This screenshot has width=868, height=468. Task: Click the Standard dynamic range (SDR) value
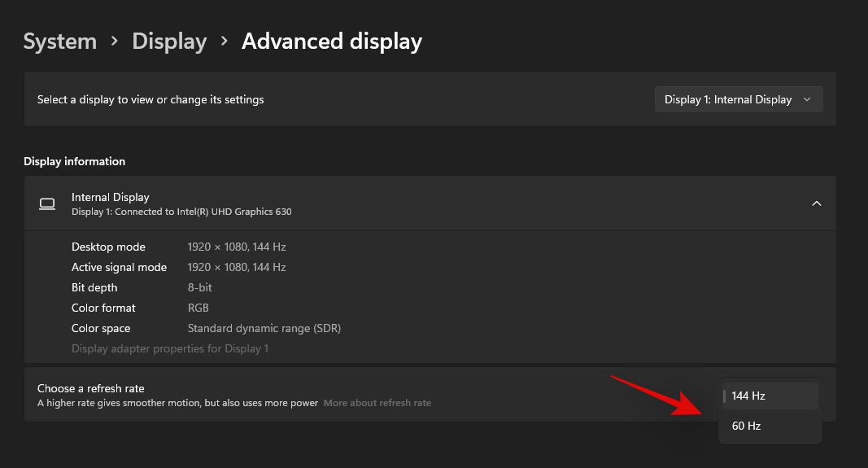point(264,328)
